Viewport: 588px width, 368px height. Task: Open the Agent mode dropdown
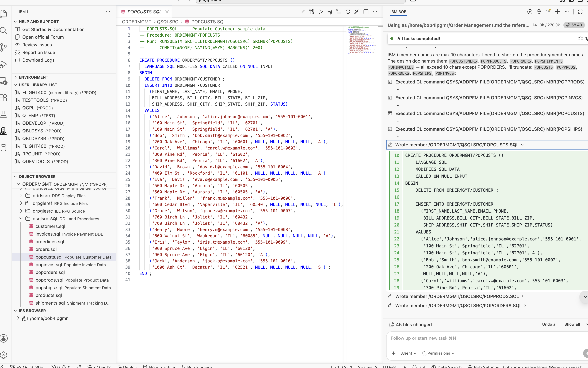[x=409, y=353]
